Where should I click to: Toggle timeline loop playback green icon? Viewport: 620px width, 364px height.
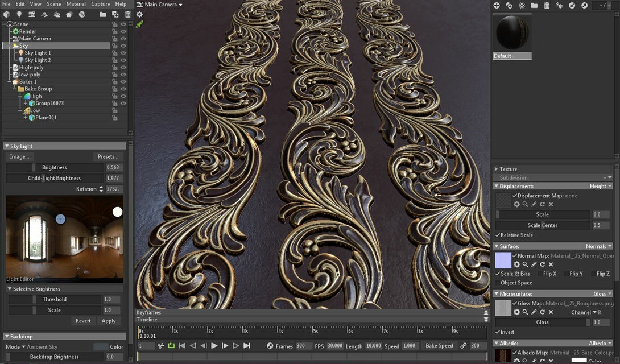[171, 346]
